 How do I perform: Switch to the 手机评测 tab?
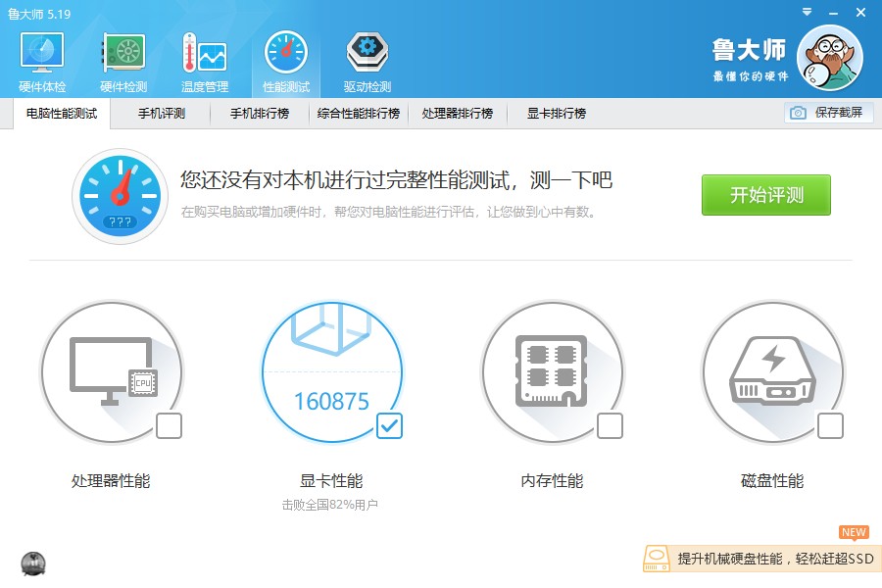165,114
